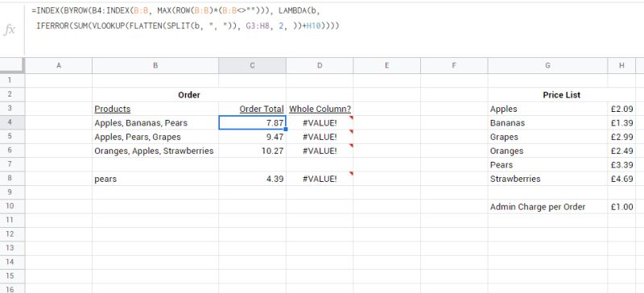Viewport: 644px width, 293px height.
Task: Select column G header
Action: pyautogui.click(x=547, y=65)
